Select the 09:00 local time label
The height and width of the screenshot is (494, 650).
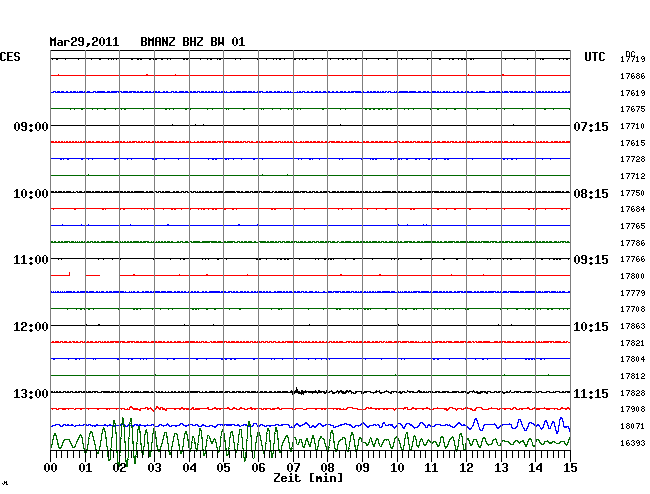pyautogui.click(x=31, y=126)
